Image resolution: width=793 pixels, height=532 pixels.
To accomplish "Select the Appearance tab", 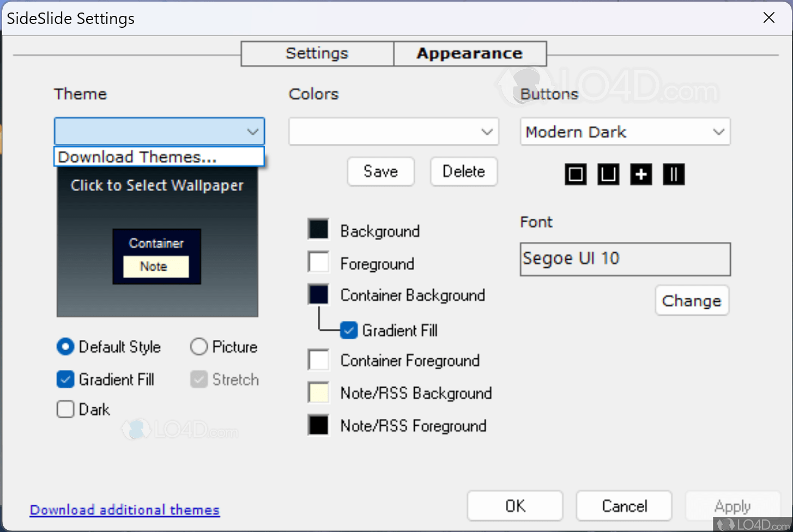I will [x=470, y=53].
